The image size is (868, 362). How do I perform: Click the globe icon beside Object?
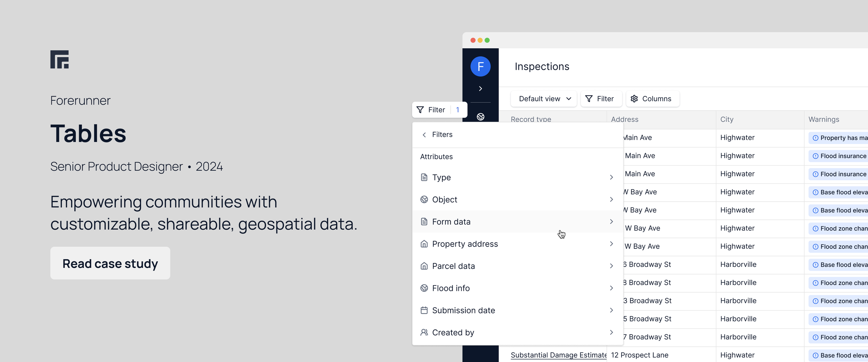[424, 200]
